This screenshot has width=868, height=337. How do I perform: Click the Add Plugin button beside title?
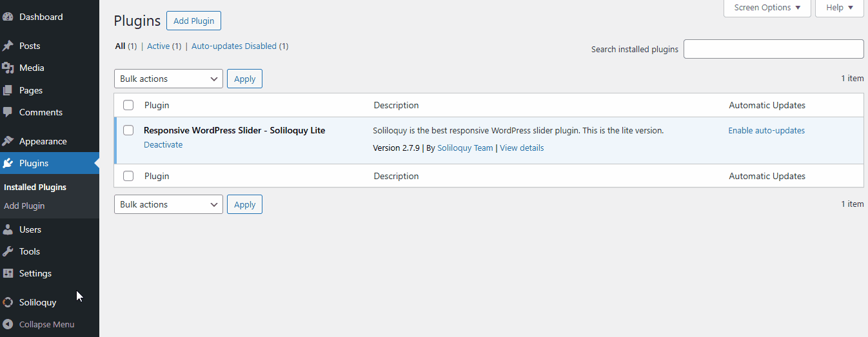(x=193, y=21)
